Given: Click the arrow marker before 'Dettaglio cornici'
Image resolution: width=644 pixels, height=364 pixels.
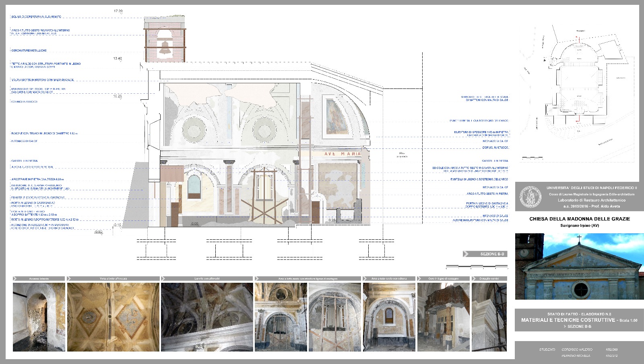Looking at the screenshot, I should 474,278.
